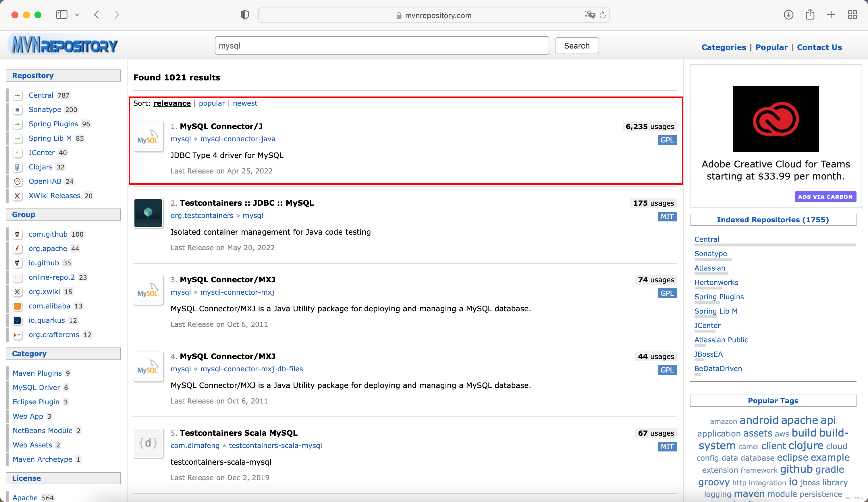The image size is (868, 502).
Task: Sort results by popular
Action: click(211, 103)
